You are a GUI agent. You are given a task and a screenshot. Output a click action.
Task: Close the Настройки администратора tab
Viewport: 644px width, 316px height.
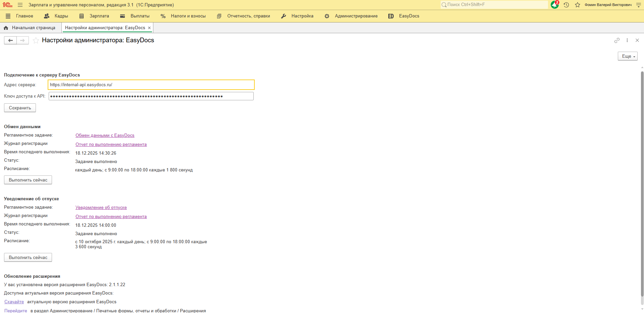coord(149,28)
